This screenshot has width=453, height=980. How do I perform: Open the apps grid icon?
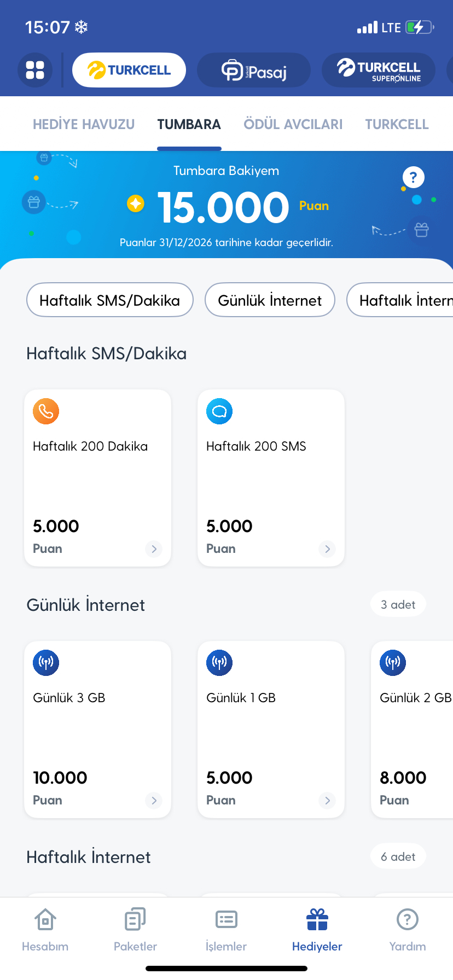tap(35, 70)
